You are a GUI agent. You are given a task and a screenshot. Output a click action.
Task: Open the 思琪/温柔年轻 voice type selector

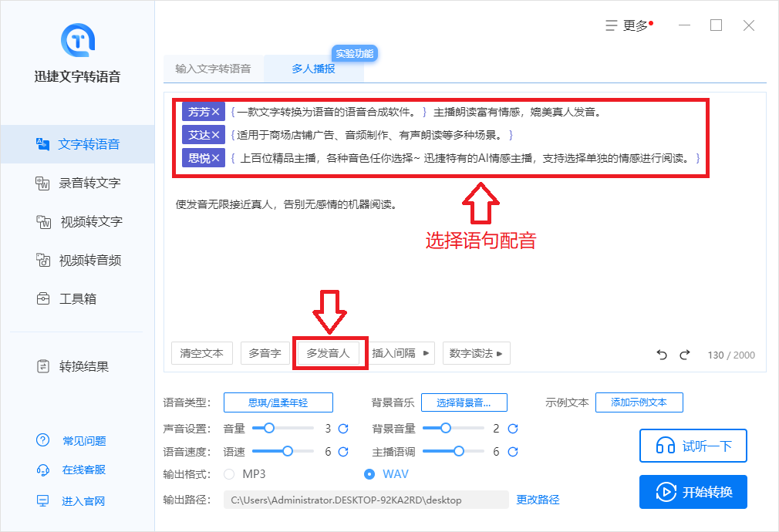278,402
